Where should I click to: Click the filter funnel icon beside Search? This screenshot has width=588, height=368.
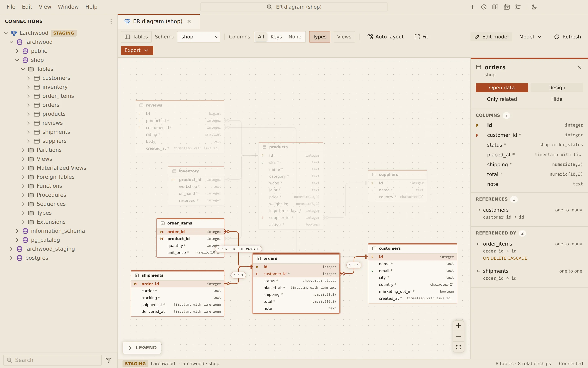click(109, 360)
